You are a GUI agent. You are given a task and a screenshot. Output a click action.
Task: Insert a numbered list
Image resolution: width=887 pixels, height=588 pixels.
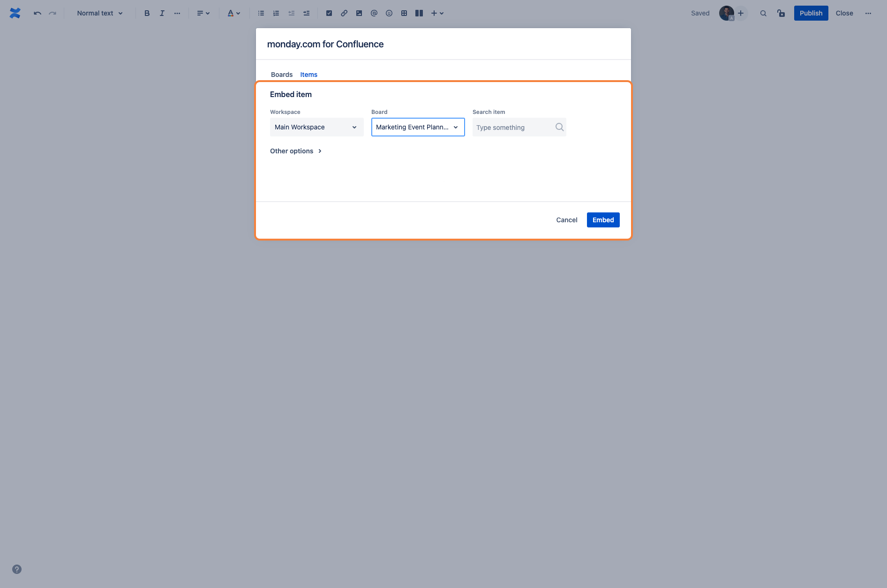pyautogui.click(x=276, y=13)
